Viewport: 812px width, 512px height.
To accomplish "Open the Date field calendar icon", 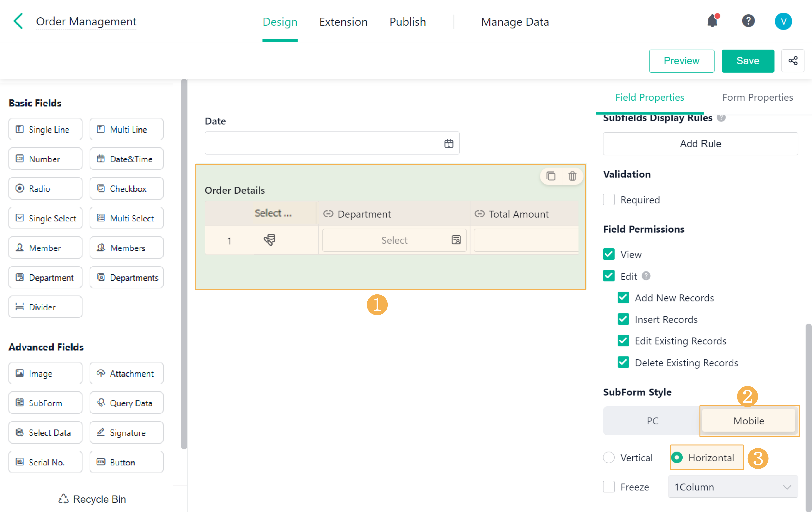I will point(448,143).
